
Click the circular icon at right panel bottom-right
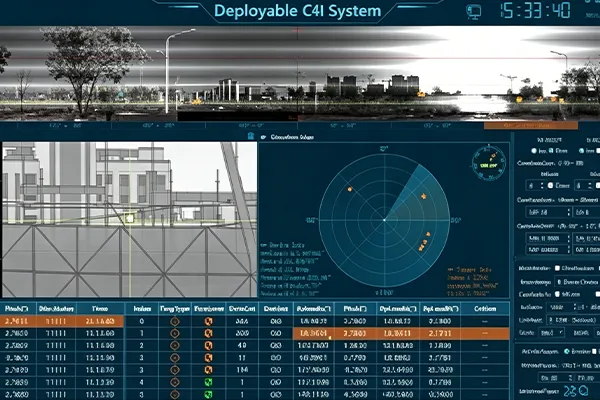584,391
